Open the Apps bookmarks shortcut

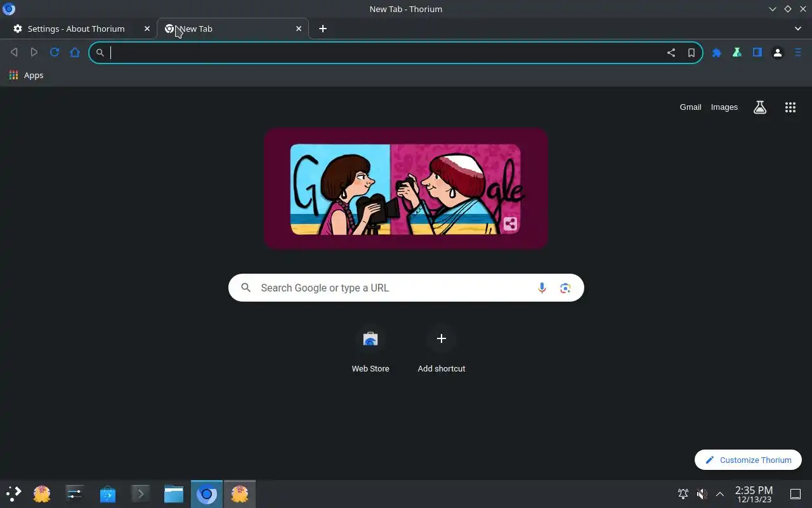point(27,75)
